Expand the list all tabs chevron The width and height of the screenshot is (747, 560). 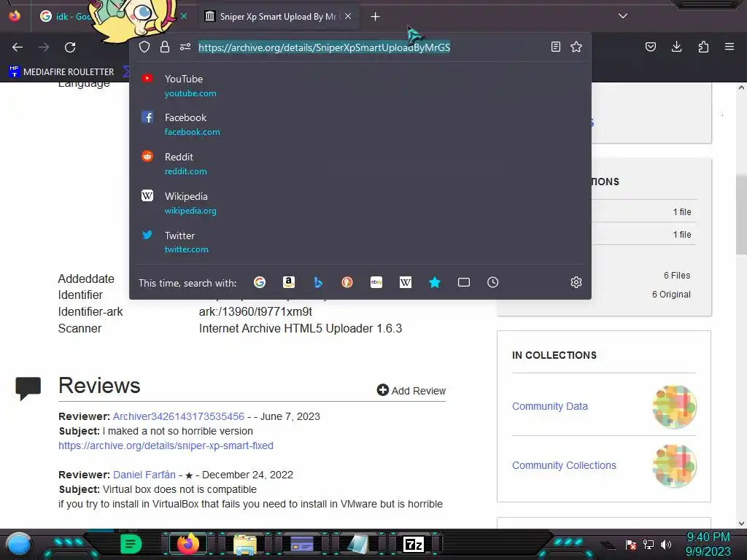(x=623, y=16)
